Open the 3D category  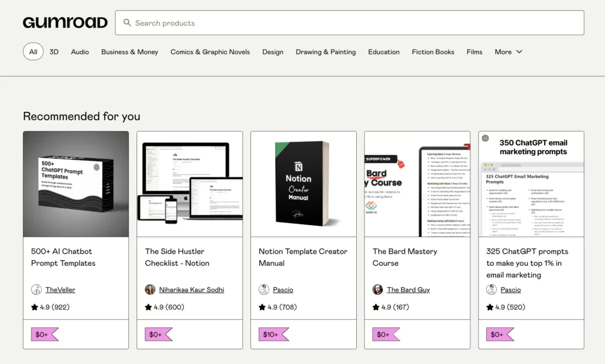click(54, 52)
